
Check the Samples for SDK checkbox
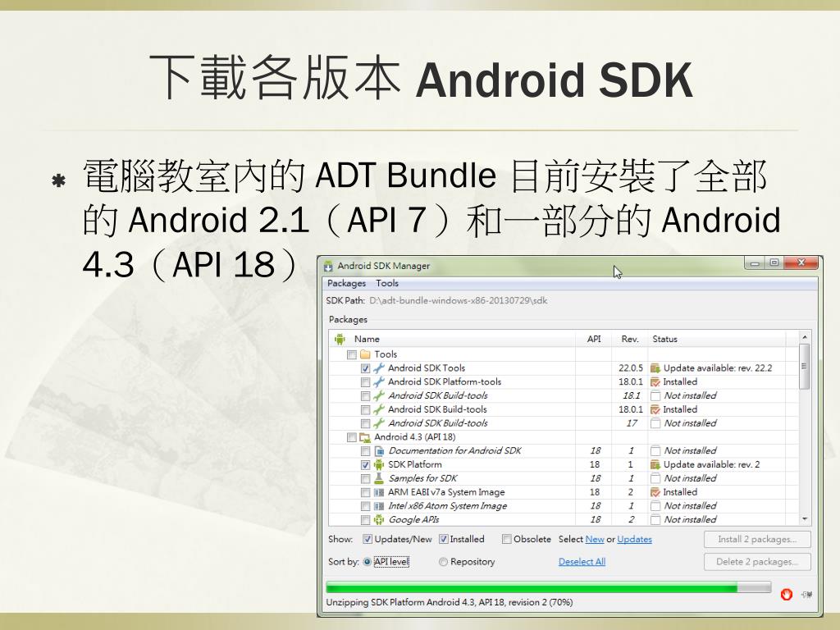(365, 479)
